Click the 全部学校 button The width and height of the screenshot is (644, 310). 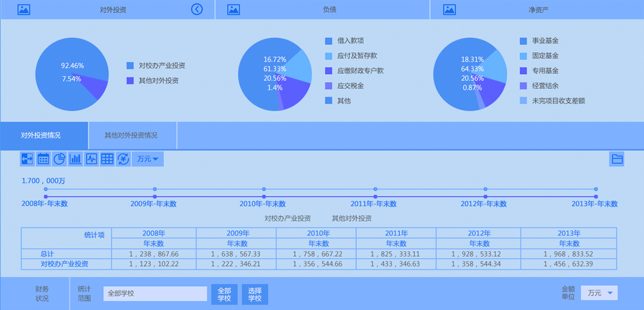click(224, 294)
